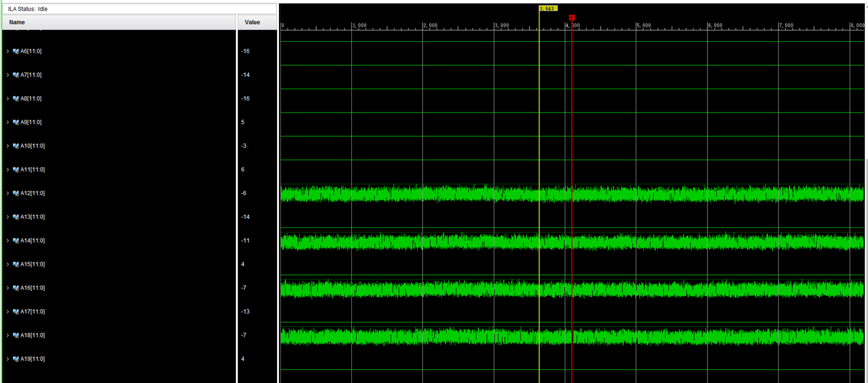Click value 4 of A19
Image resolution: width=868 pixels, height=383 pixels.
(x=243, y=360)
